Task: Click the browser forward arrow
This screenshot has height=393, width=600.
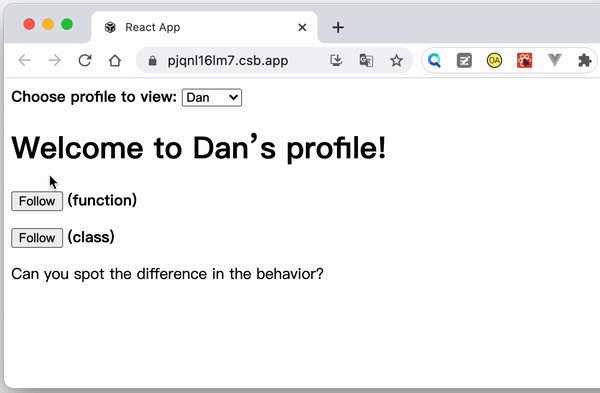Action: pos(55,60)
